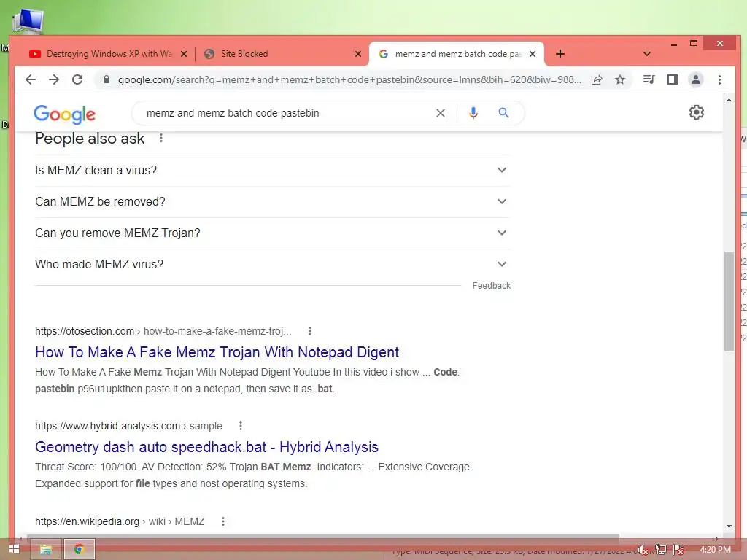
Task: Open volume control in system tray
Action: [643, 550]
